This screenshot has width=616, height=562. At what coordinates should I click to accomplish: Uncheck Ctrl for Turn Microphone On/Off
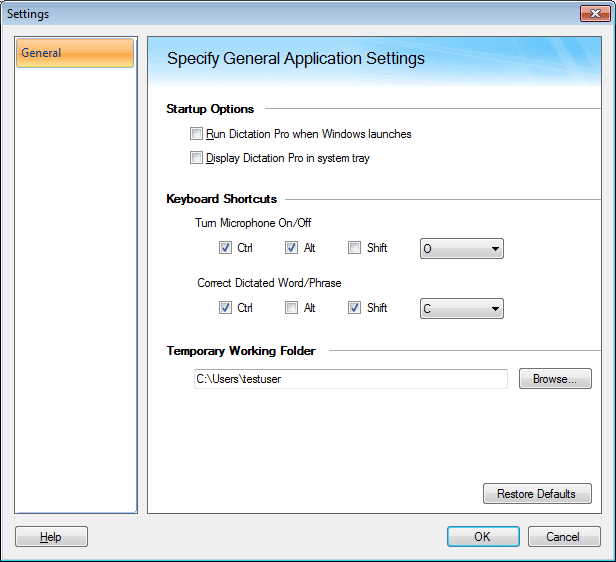[x=225, y=247]
